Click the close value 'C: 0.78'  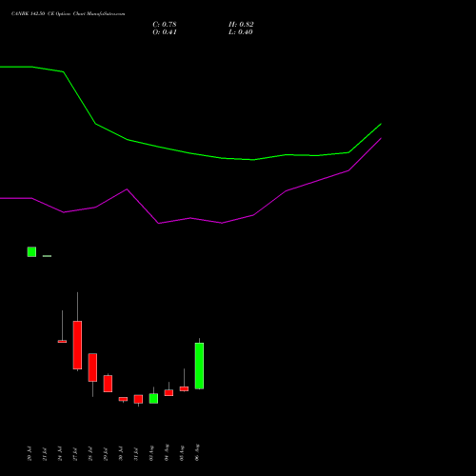pos(165,25)
